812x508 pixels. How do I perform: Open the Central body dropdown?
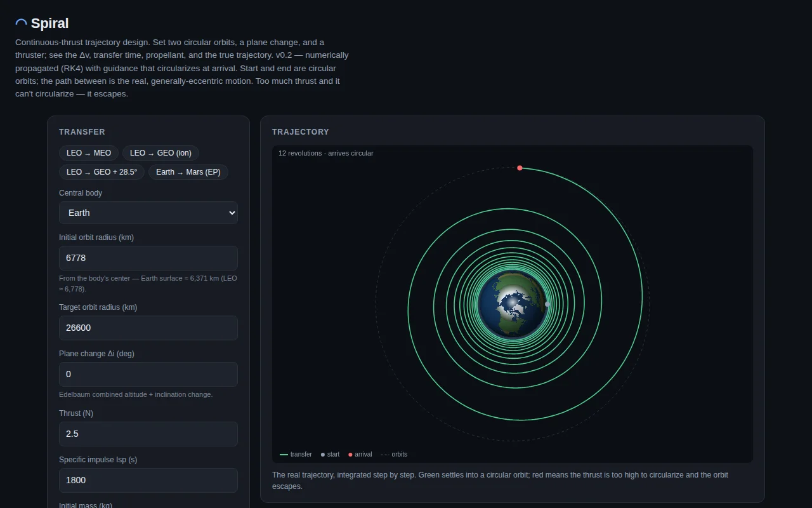tap(148, 213)
